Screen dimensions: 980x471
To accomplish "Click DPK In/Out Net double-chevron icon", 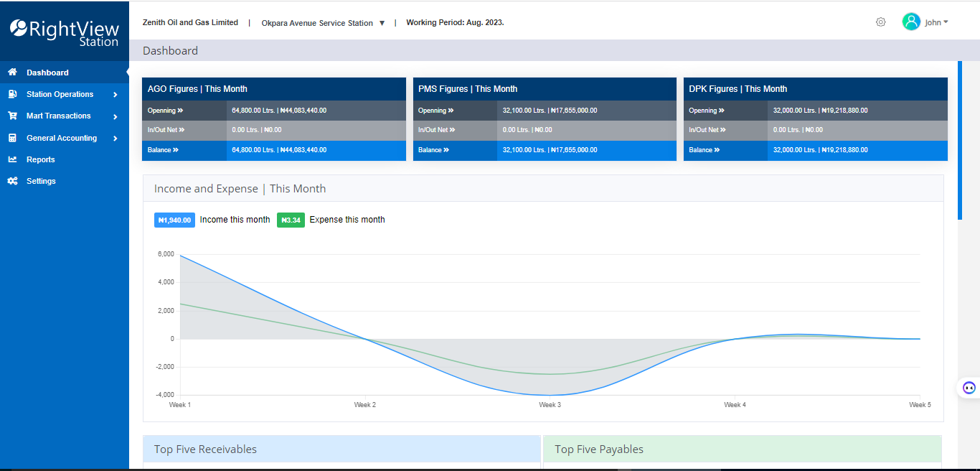I will point(722,130).
